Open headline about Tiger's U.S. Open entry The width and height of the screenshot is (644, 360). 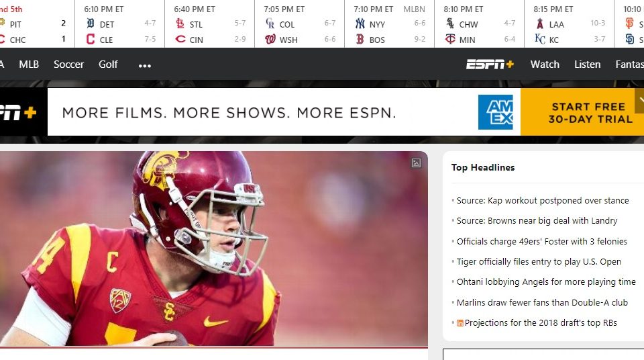click(539, 262)
